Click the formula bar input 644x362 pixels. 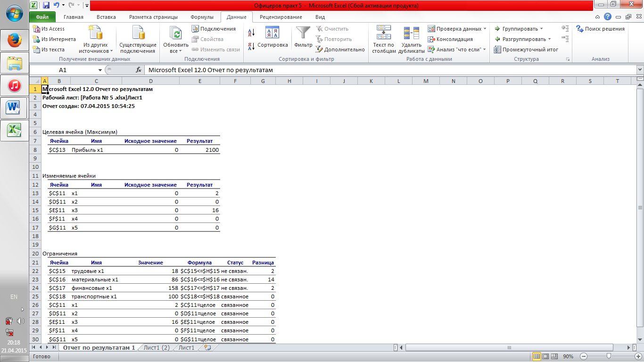(x=390, y=70)
